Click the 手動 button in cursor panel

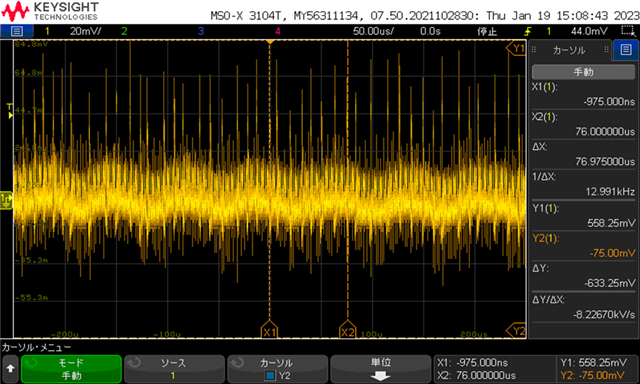point(583,72)
